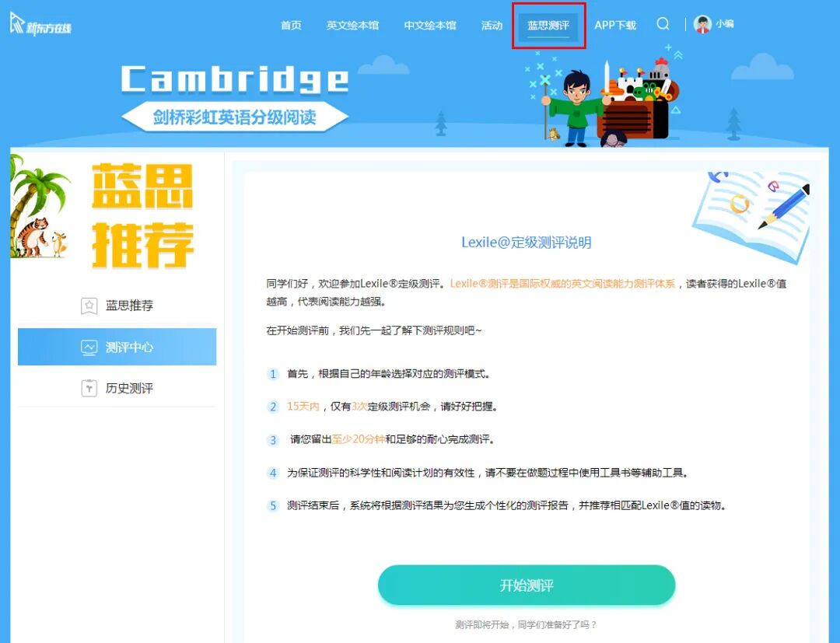Screen dimensions: 840x643
Task: Click the monitor icon beside 测评中心
Action: 89,348
